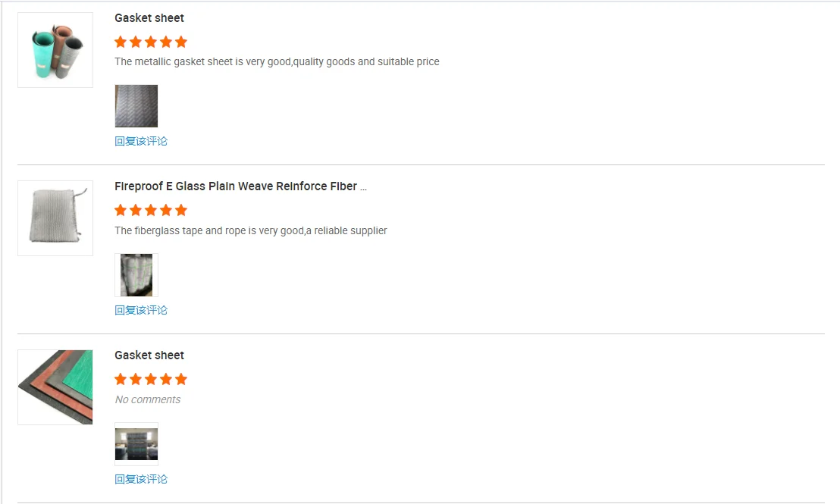Click the Gasket sheet title above the metallic gasket review

point(149,18)
